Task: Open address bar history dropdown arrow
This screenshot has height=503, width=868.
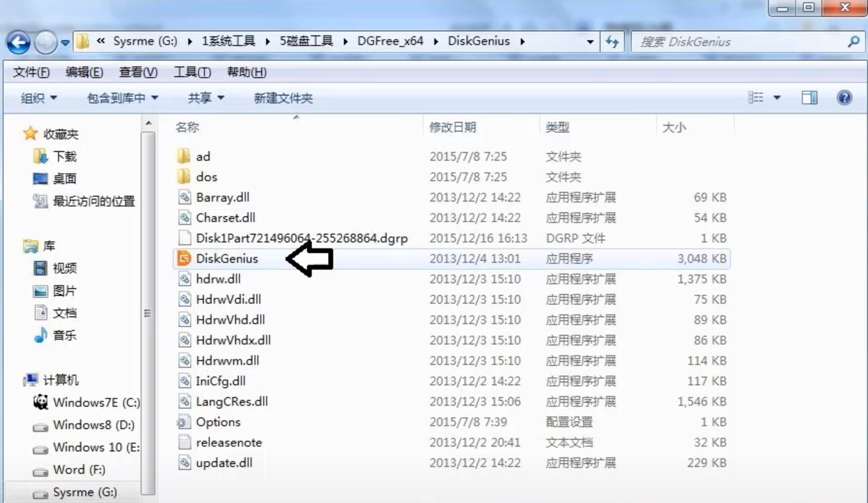Action: click(x=590, y=42)
